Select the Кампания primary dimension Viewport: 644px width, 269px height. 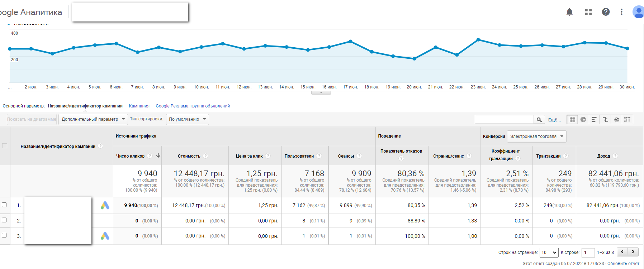[139, 106]
